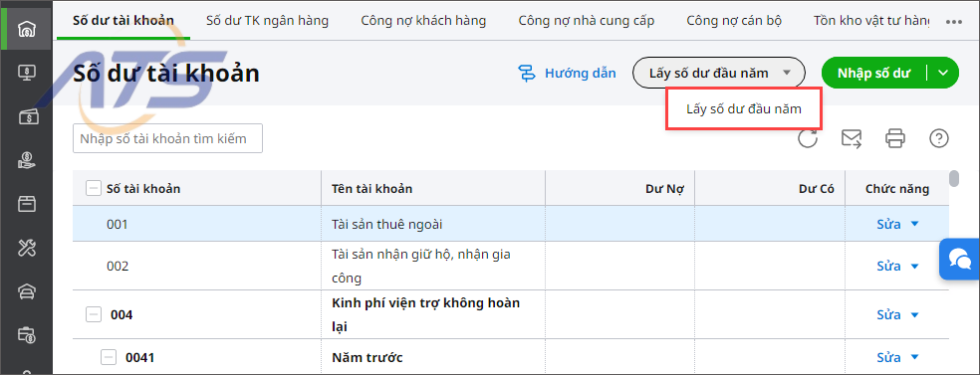This screenshot has width=980, height=375.
Task: Click the signpost icon beside Hướng dẫn
Action: (528, 74)
